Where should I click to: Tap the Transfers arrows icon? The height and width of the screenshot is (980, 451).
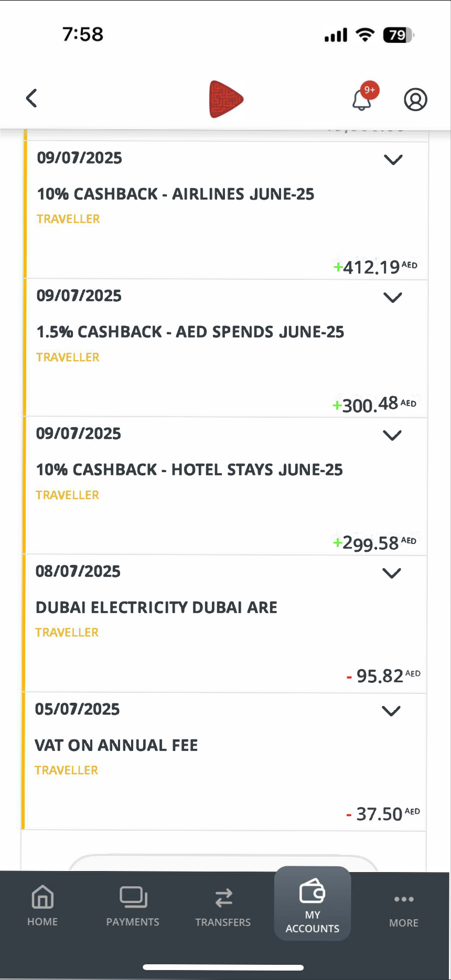tap(223, 898)
